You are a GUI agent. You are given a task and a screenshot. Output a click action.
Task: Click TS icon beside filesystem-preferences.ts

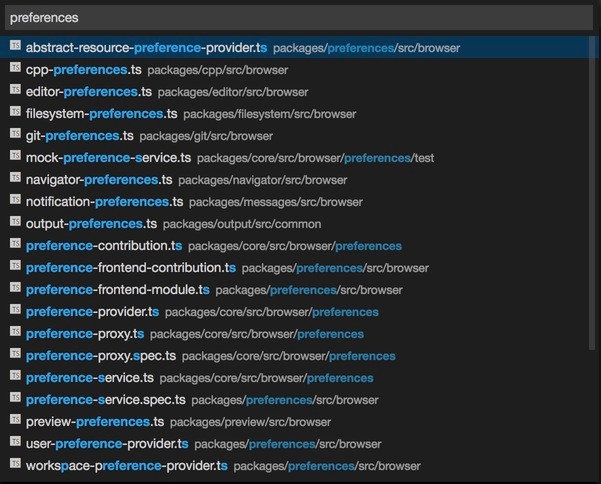click(x=15, y=111)
